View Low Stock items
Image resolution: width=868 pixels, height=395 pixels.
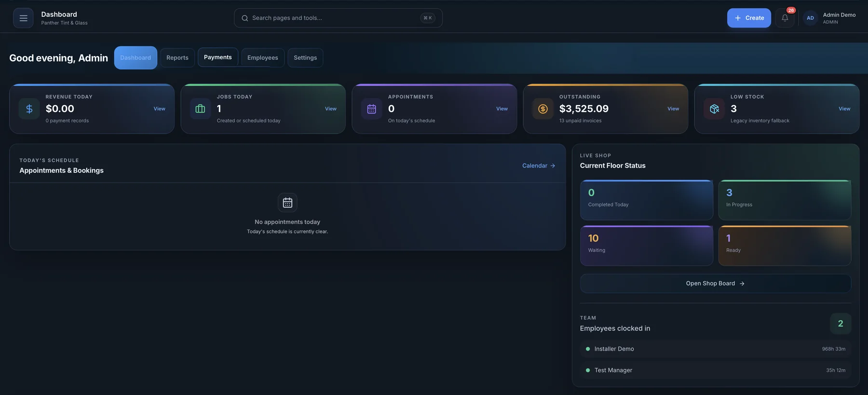point(844,109)
